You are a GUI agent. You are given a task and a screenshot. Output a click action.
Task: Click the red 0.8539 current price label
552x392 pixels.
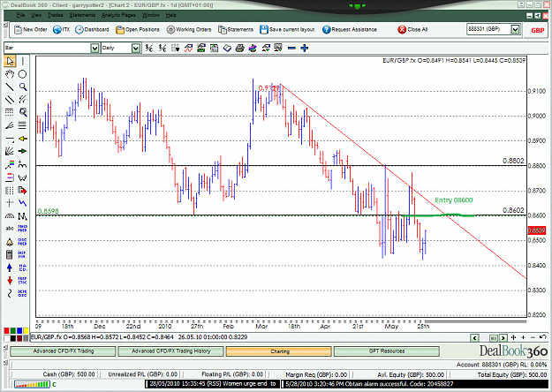536,230
